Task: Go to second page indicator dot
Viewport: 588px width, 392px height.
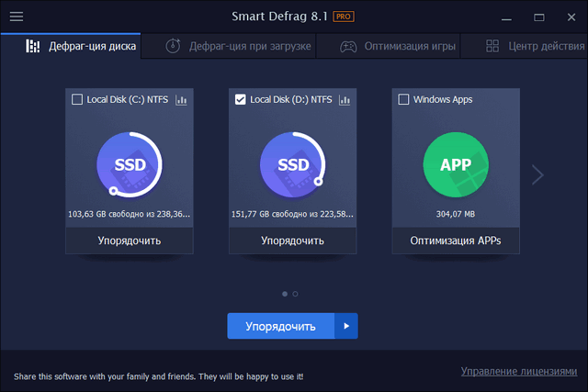Action: coord(296,294)
